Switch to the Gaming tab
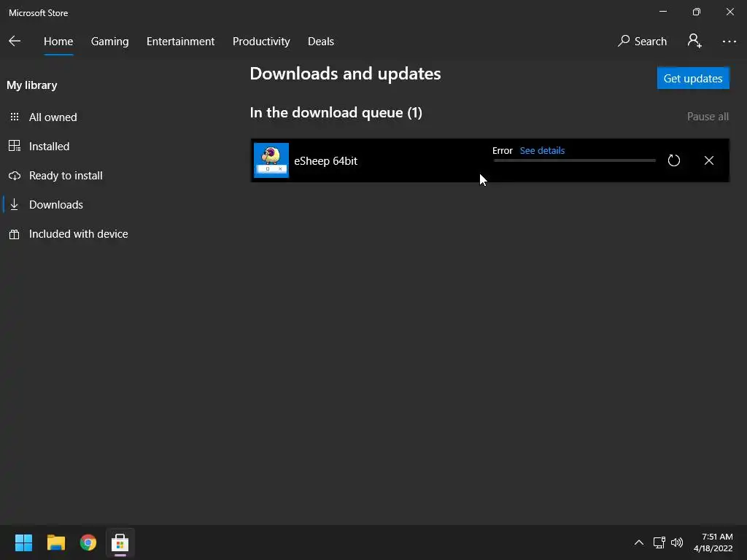 point(109,42)
